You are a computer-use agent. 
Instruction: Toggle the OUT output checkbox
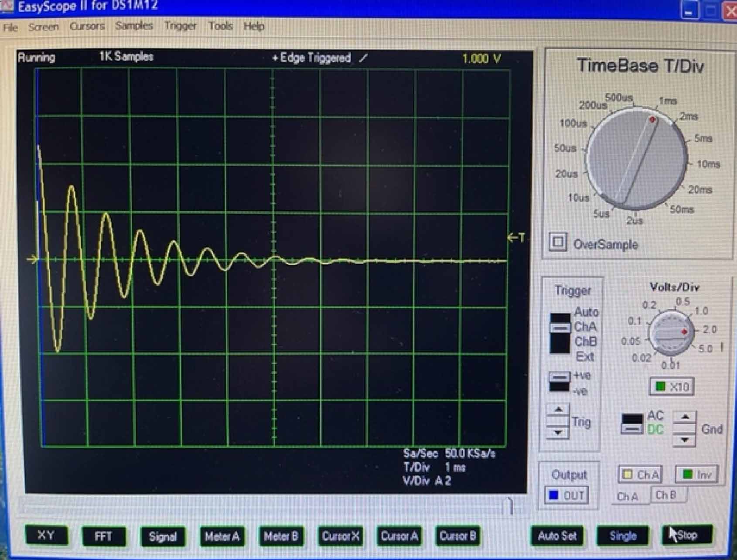click(x=566, y=495)
